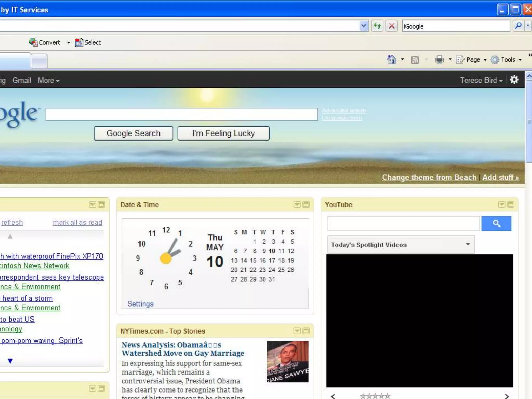
Task: Click the page vertical scrollbar thumb
Action: coord(529,122)
